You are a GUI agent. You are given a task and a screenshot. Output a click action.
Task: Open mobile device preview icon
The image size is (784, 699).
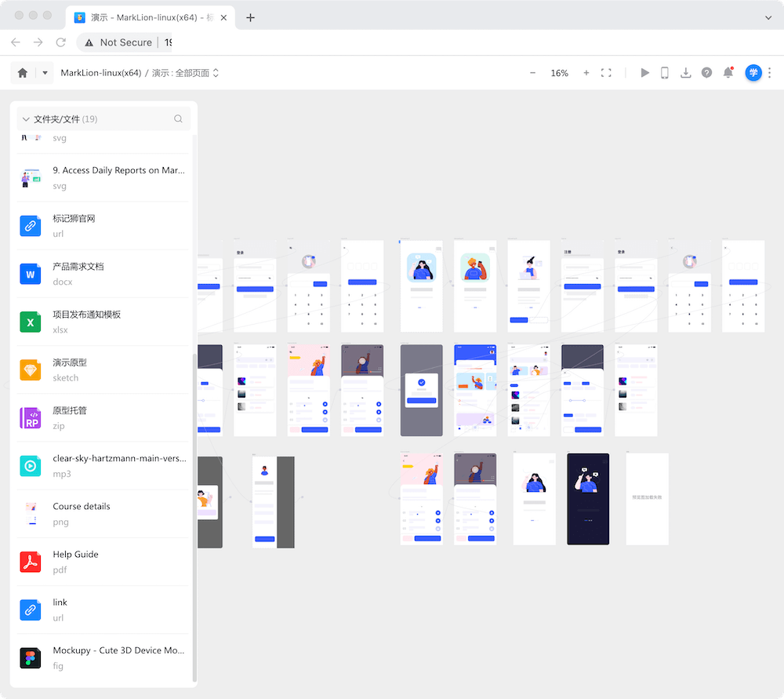[x=665, y=73]
